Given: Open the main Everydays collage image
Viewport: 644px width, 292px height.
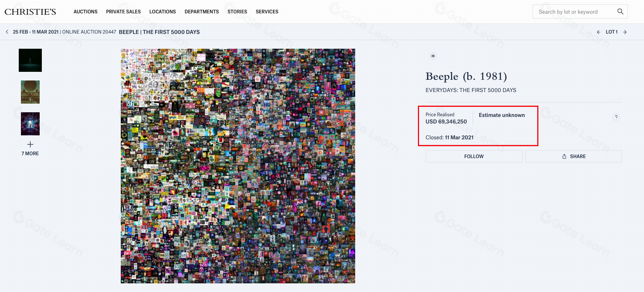Looking at the screenshot, I should pos(238,166).
